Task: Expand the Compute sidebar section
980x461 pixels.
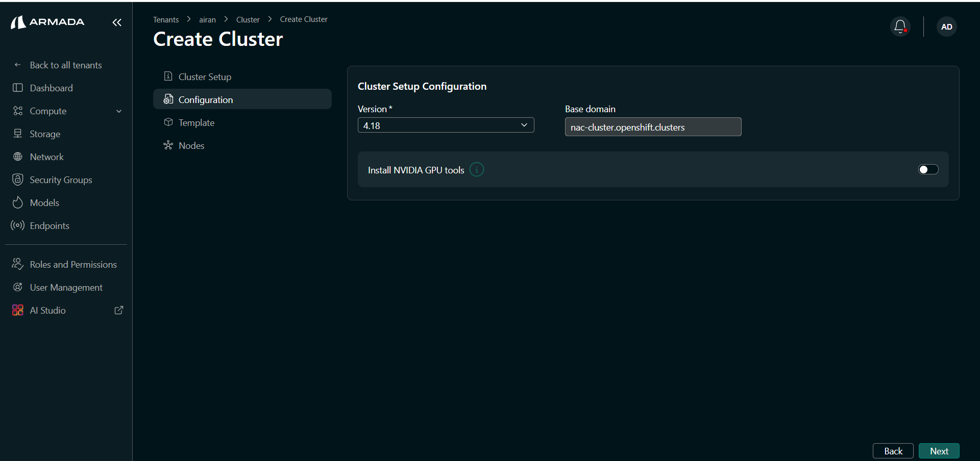Action: click(119, 111)
